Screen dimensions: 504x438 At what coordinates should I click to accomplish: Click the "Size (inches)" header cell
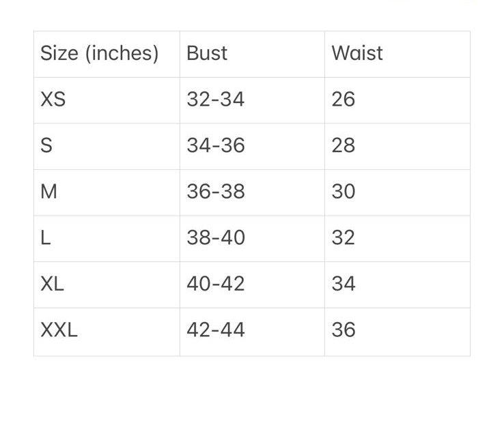click(x=99, y=53)
